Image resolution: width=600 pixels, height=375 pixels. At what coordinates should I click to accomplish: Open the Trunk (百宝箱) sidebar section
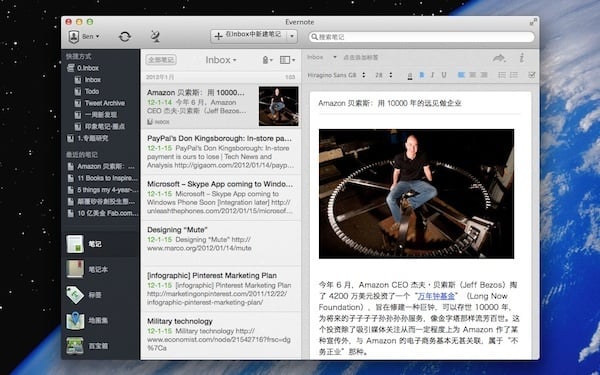pyautogui.click(x=101, y=346)
